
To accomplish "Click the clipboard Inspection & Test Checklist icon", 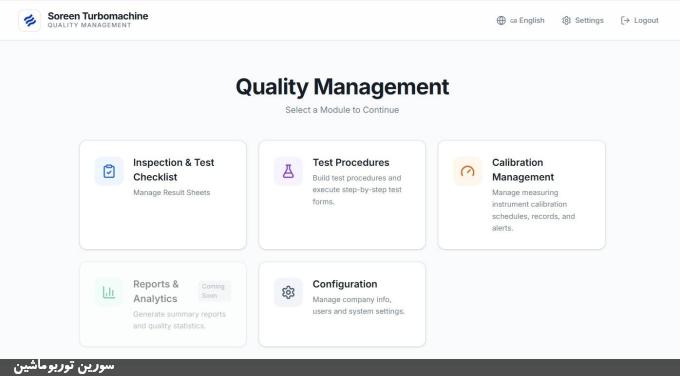I will 109,171.
